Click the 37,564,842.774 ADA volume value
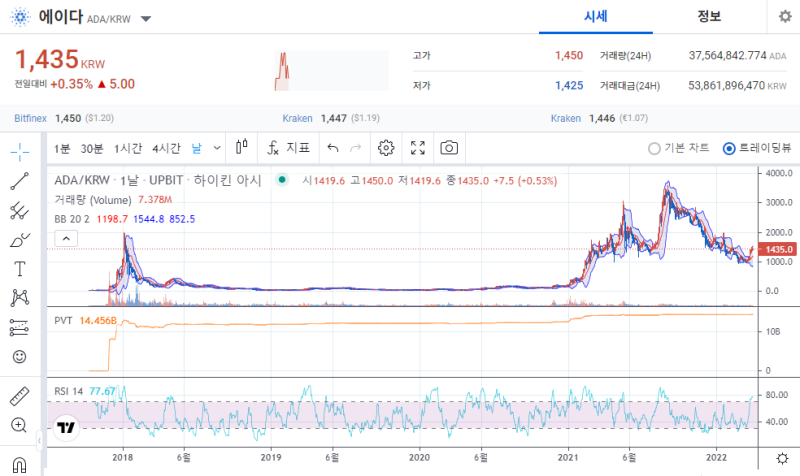Image resolution: width=800 pixels, height=476 pixels. pos(738,55)
